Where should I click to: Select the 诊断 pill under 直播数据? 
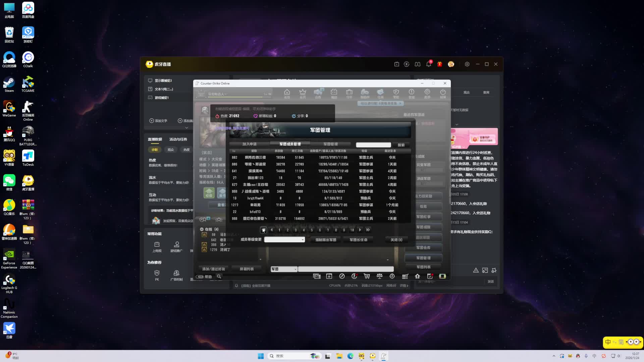tap(155, 150)
